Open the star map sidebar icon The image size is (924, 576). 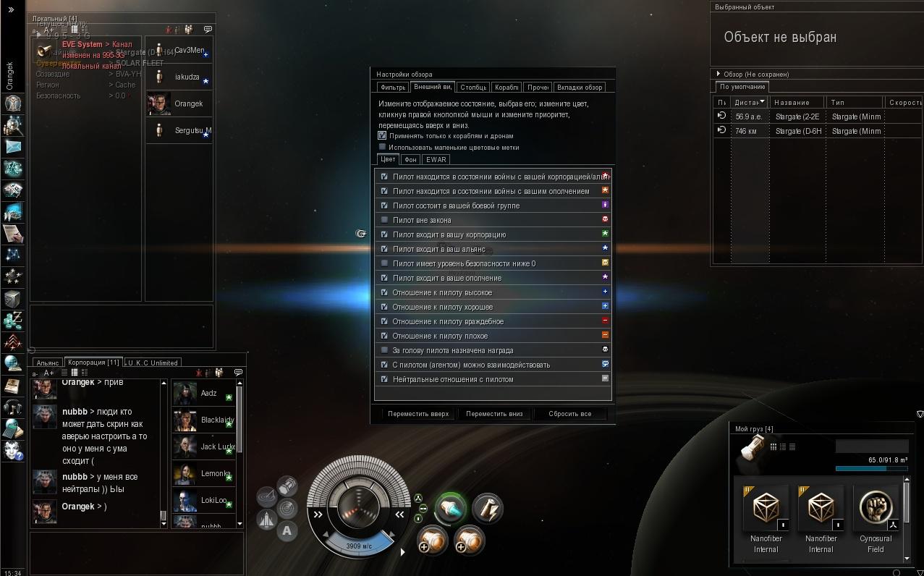pyautogui.click(x=13, y=255)
